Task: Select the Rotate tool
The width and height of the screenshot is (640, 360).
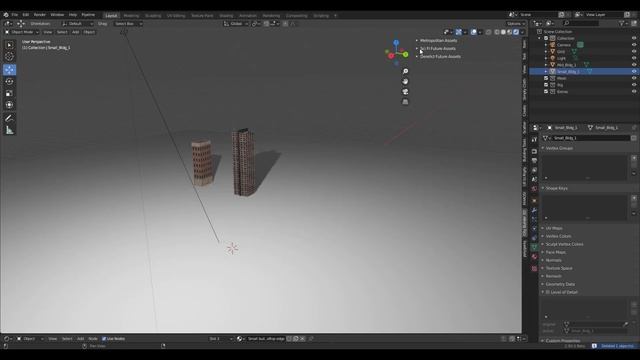Action: (9, 81)
